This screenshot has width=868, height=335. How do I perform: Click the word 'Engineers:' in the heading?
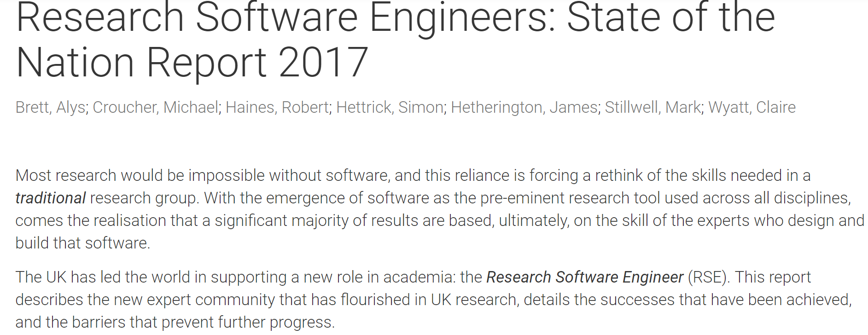click(x=463, y=17)
